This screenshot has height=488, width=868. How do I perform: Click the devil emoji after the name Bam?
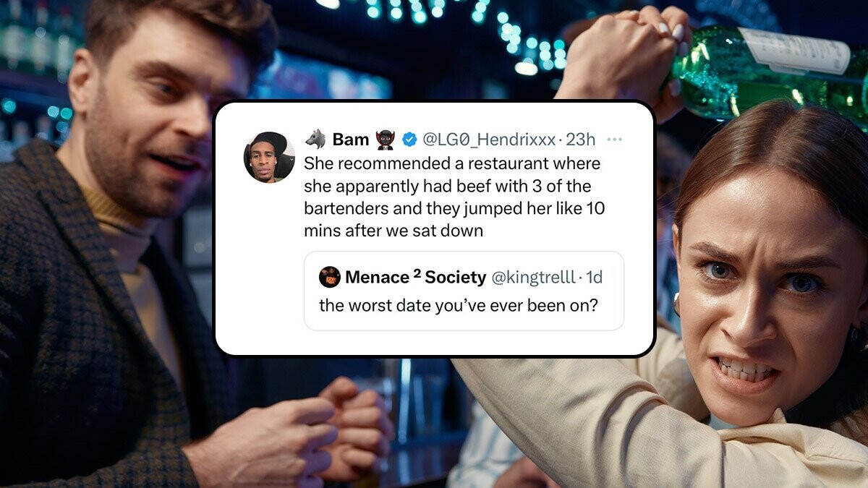(x=386, y=140)
